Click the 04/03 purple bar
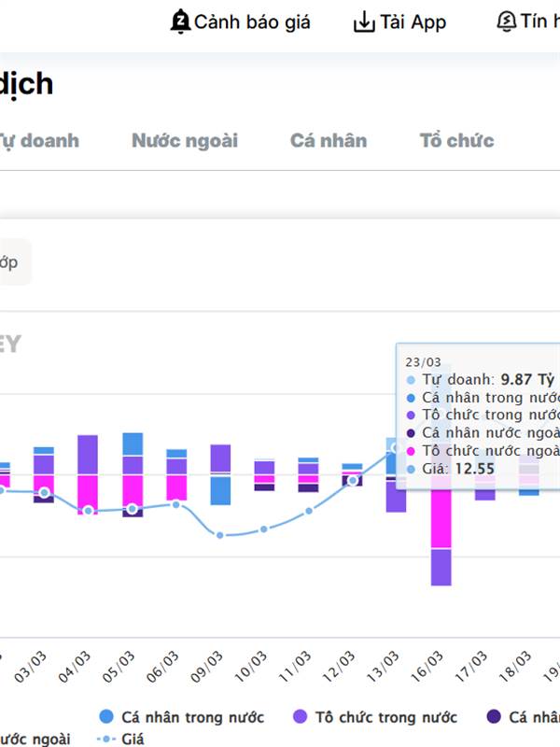Screen dimensions: 560x747 (x=88, y=455)
